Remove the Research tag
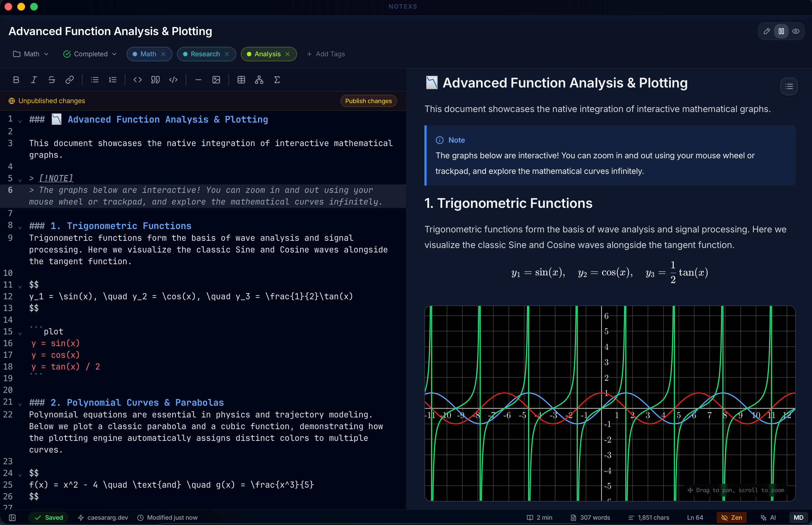 pos(227,54)
